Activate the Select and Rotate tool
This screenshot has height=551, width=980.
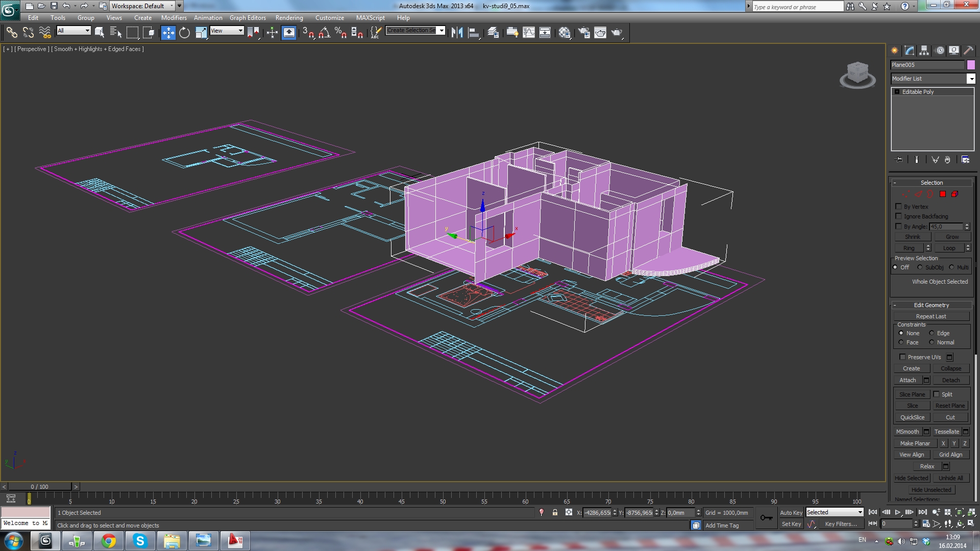(x=184, y=33)
